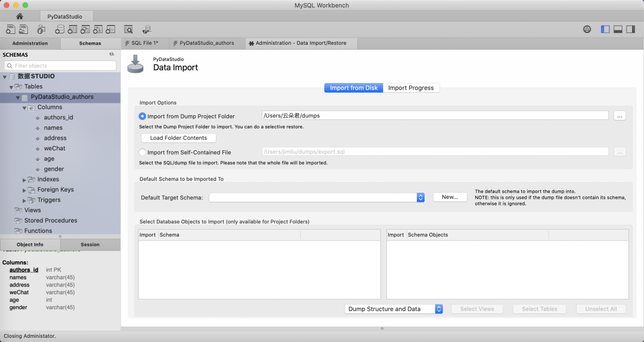Expand the Triggers node
This screenshot has height=342, width=644.
(24, 200)
